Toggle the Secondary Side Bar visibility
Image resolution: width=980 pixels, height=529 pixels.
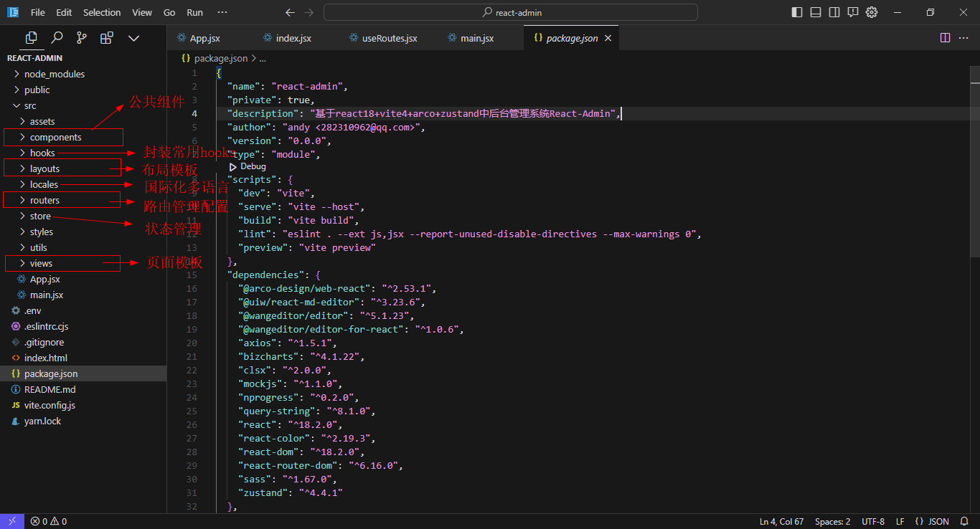(x=834, y=12)
